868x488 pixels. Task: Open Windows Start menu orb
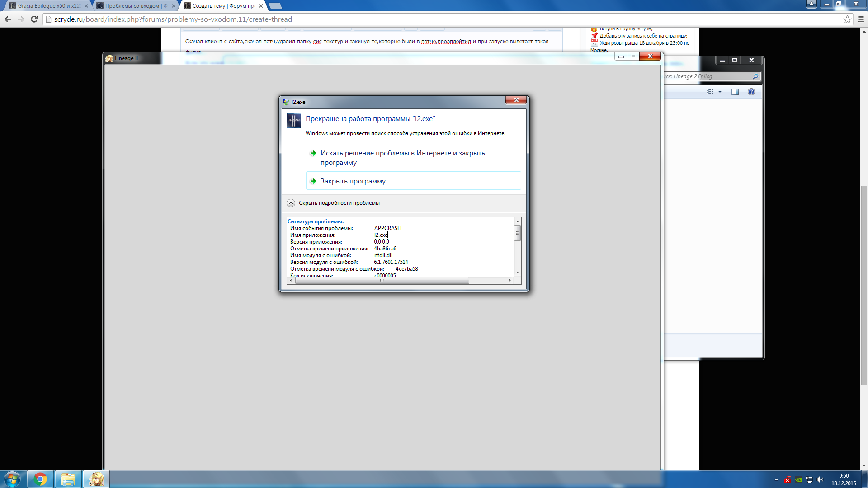(12, 479)
